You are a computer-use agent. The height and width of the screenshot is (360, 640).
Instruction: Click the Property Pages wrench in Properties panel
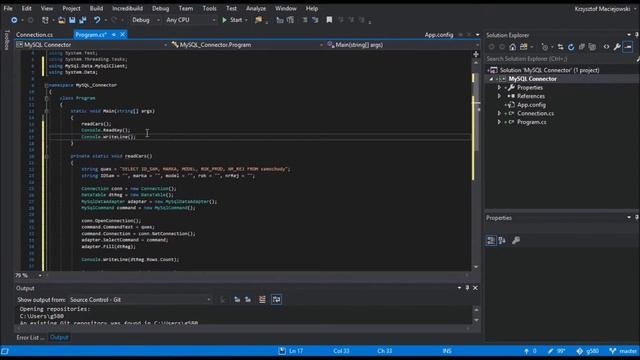click(x=516, y=240)
